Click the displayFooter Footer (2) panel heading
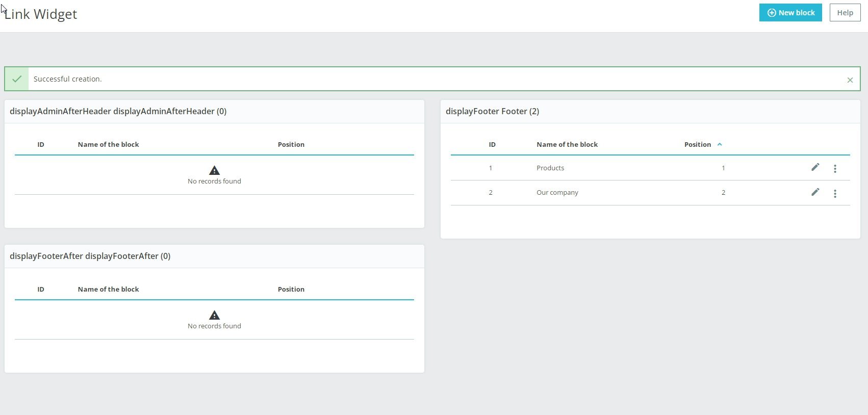This screenshot has width=868, height=415. (x=492, y=111)
